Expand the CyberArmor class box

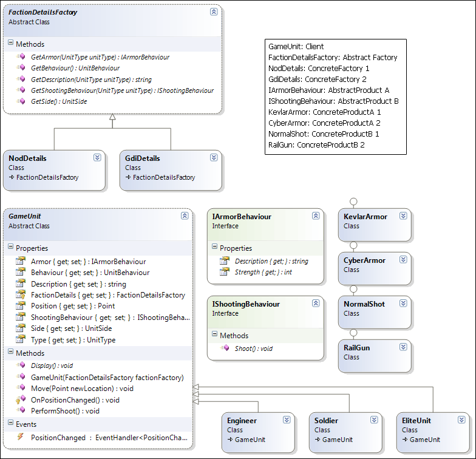click(x=403, y=260)
